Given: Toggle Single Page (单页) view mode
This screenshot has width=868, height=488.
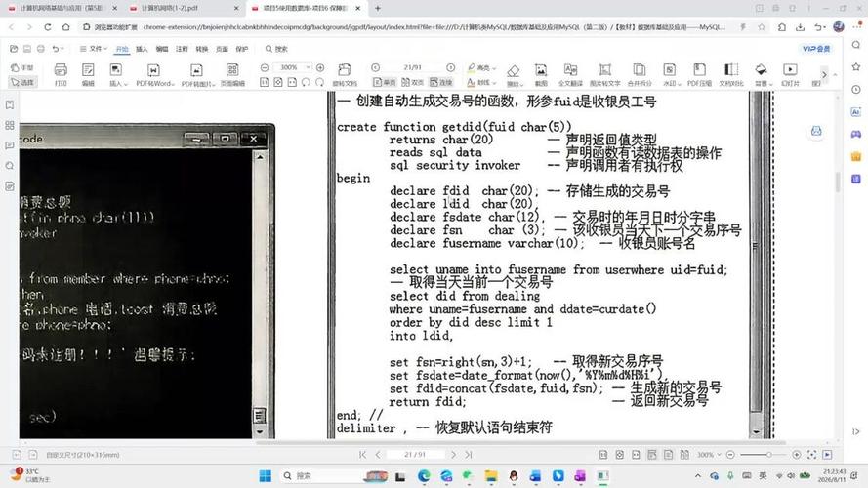Looking at the screenshot, I should click(384, 82).
